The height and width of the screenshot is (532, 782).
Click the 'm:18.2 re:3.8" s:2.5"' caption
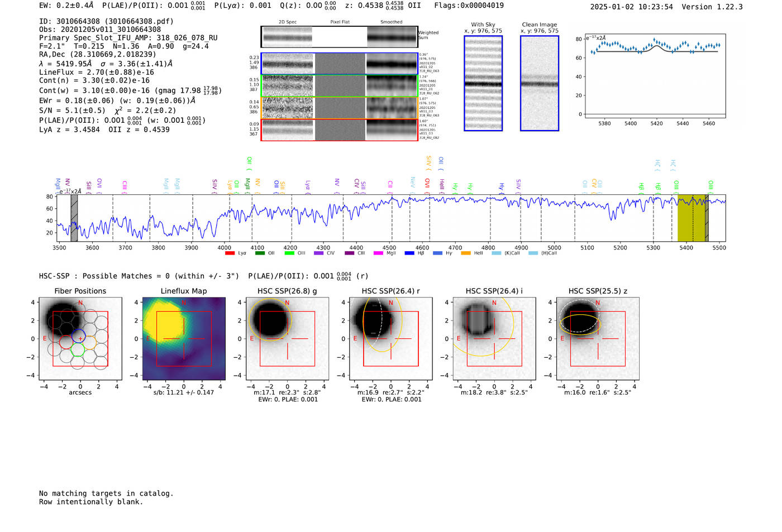click(494, 392)
